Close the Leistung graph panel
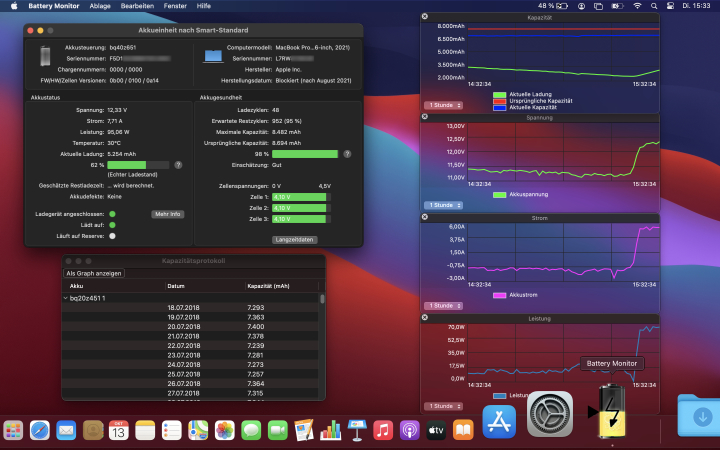 point(425,317)
